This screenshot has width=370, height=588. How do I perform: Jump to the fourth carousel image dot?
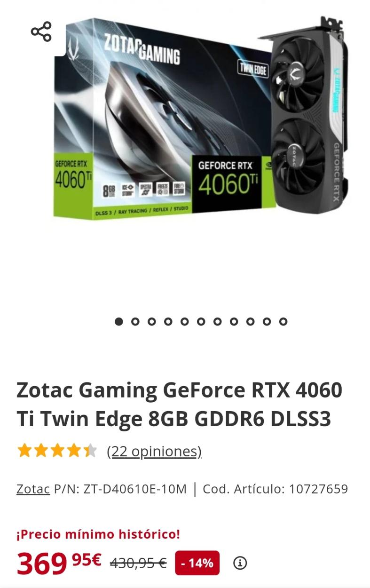[168, 321]
